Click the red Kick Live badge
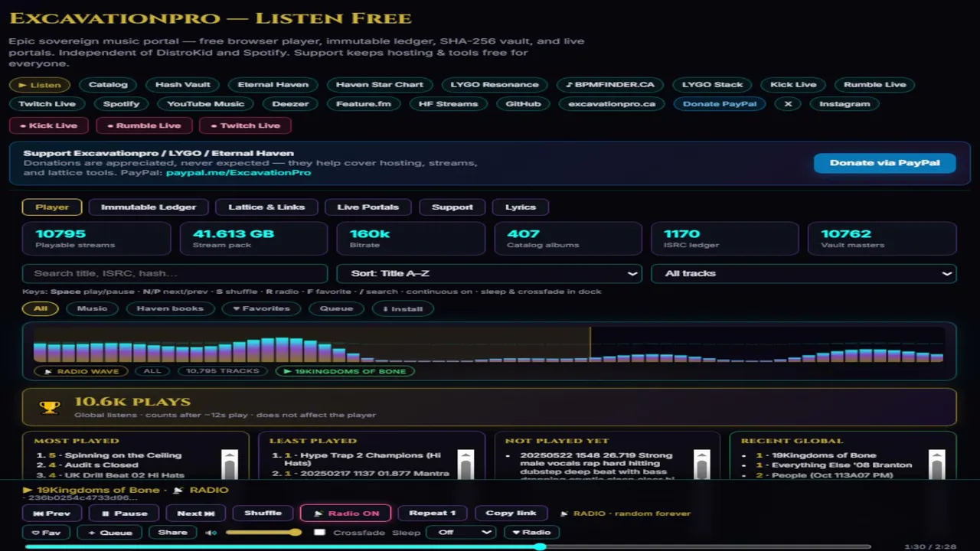 [x=48, y=126]
